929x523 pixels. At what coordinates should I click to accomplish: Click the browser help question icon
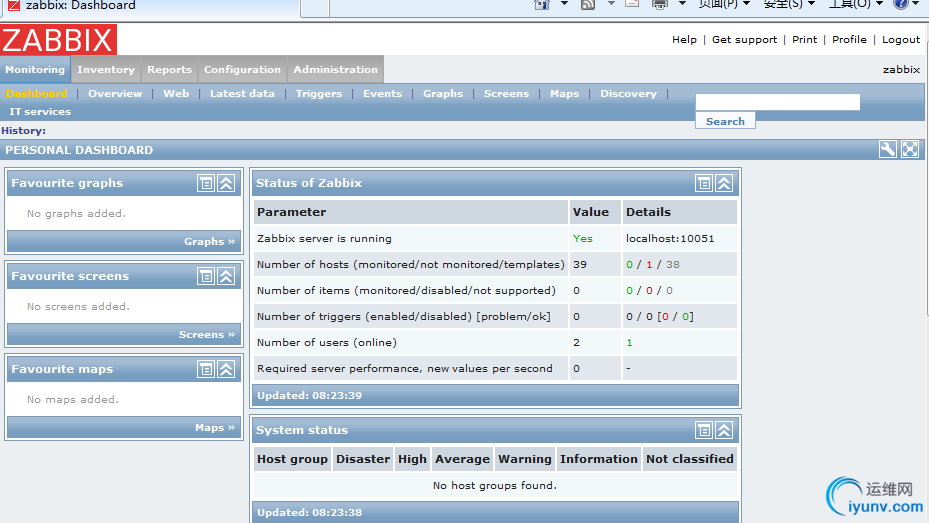901,4
